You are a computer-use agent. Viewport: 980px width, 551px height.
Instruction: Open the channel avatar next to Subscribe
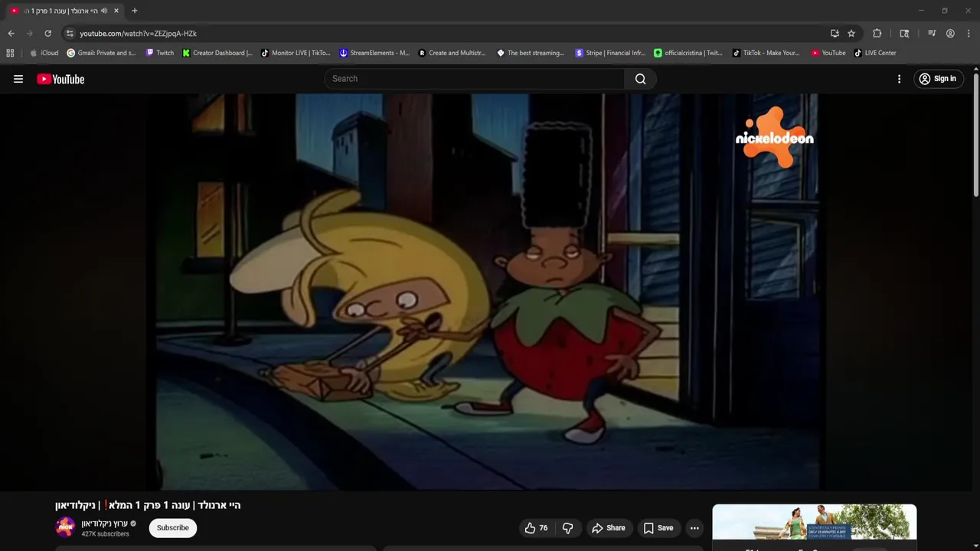click(x=65, y=527)
